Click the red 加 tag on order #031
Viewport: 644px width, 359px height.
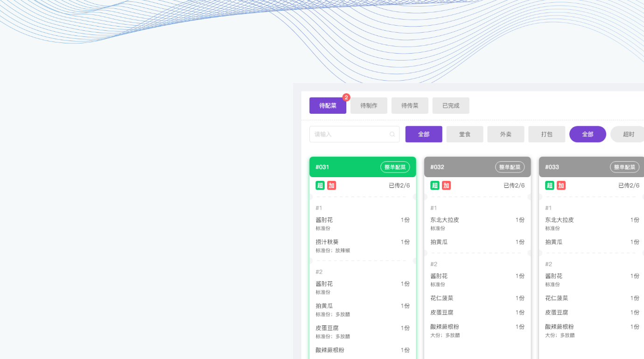point(331,186)
